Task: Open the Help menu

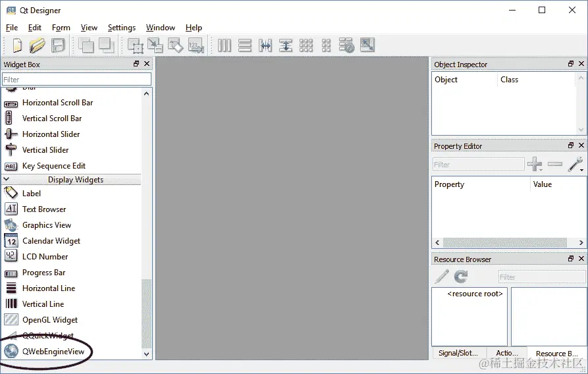Action: click(x=194, y=28)
